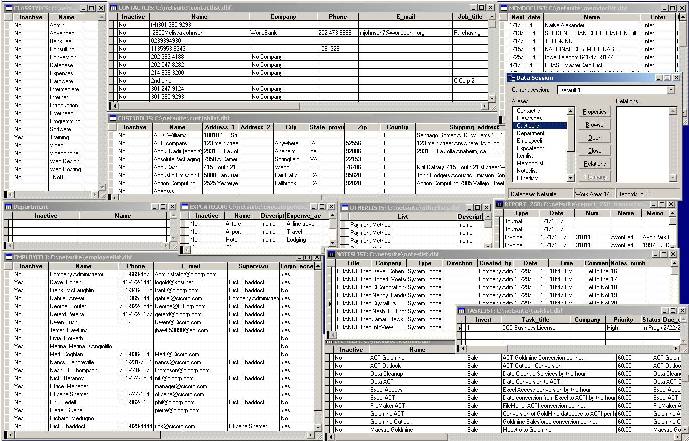Open CONTACTLIST window control-menu icon
This screenshot has height=441, width=689.
click(113, 8)
